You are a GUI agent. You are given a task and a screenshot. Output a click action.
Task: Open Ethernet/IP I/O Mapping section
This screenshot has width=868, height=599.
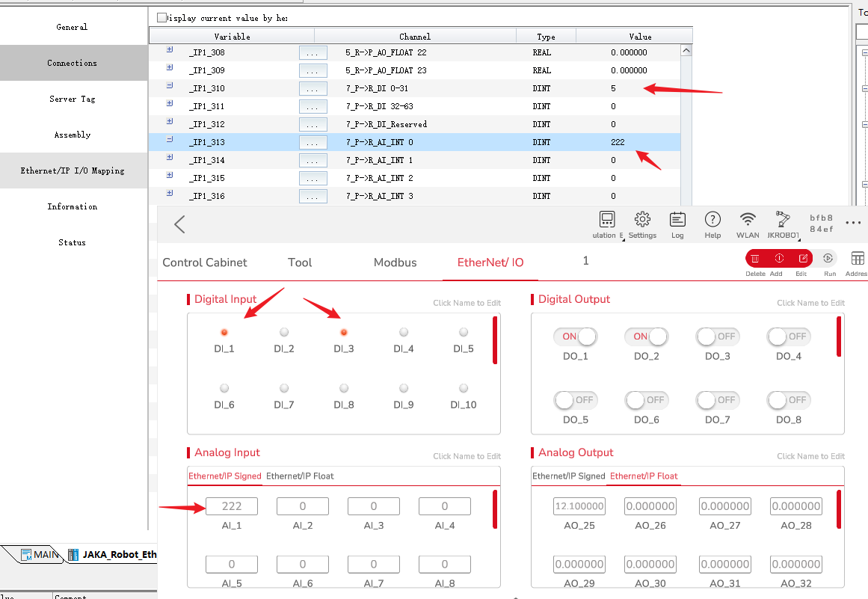(x=73, y=171)
